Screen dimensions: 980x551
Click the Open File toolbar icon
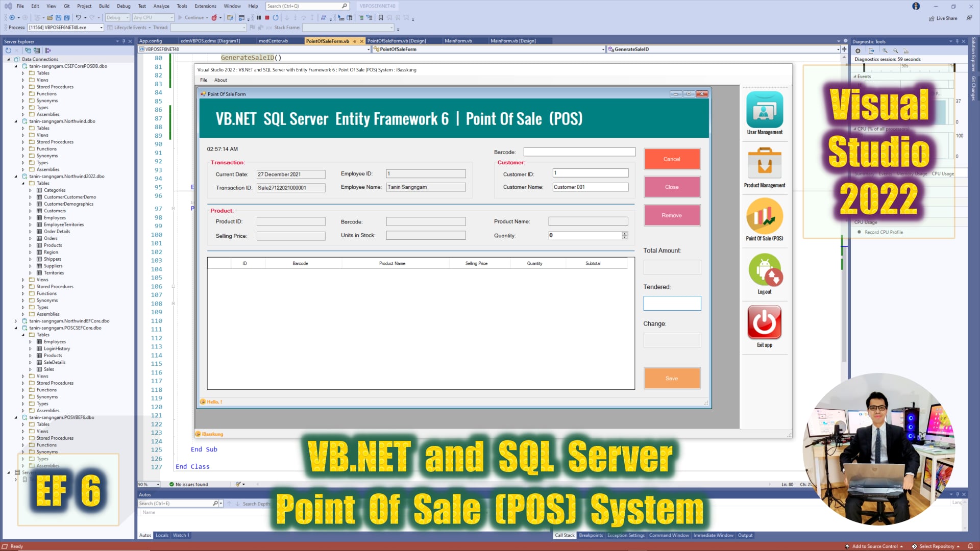[50, 18]
